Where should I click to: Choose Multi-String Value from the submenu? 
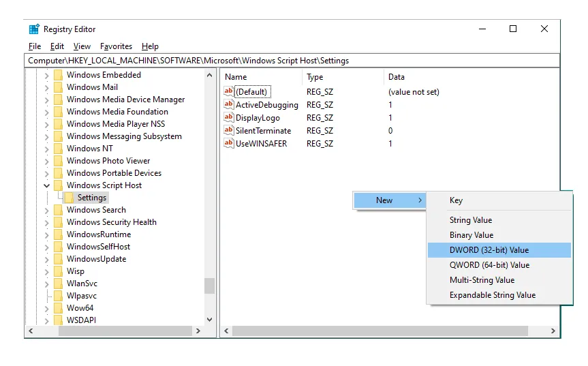click(499, 280)
